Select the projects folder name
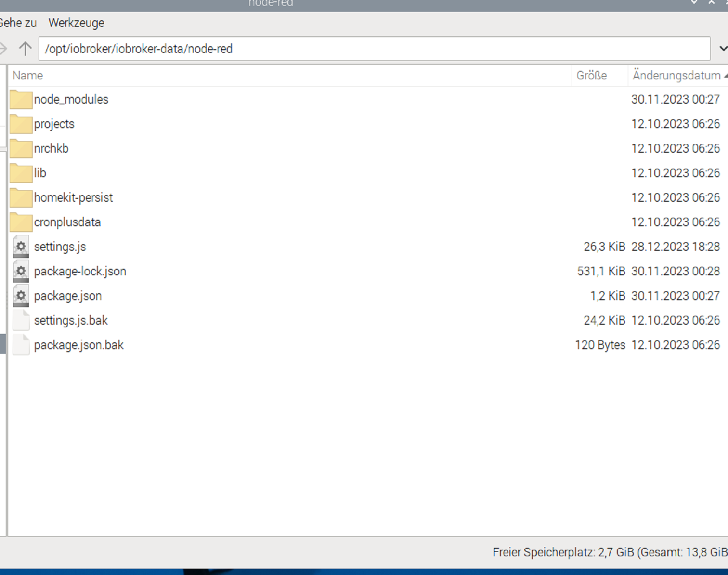This screenshot has height=575, width=728. coord(54,124)
